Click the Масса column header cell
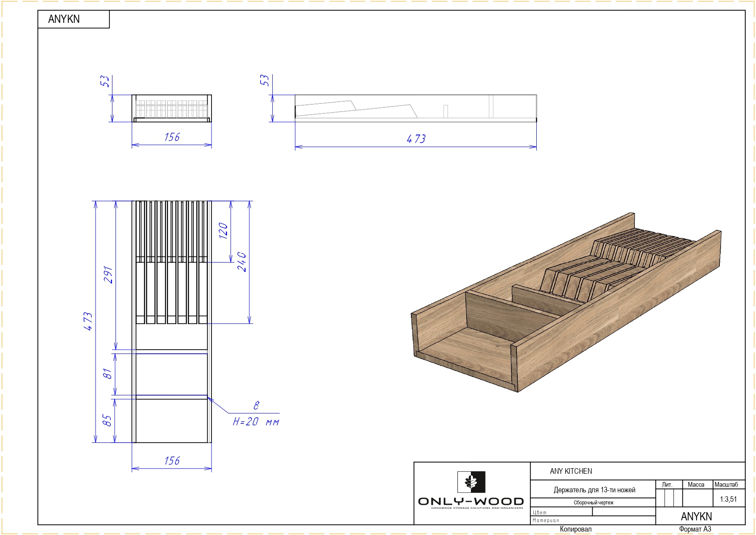Image resolution: width=756 pixels, height=535 pixels. [x=696, y=485]
